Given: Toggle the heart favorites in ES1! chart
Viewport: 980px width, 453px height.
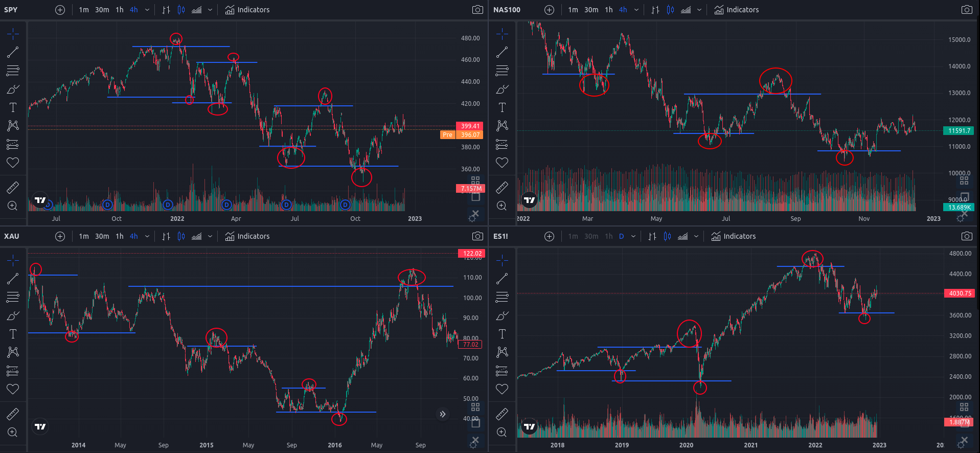Looking at the screenshot, I should (x=502, y=389).
